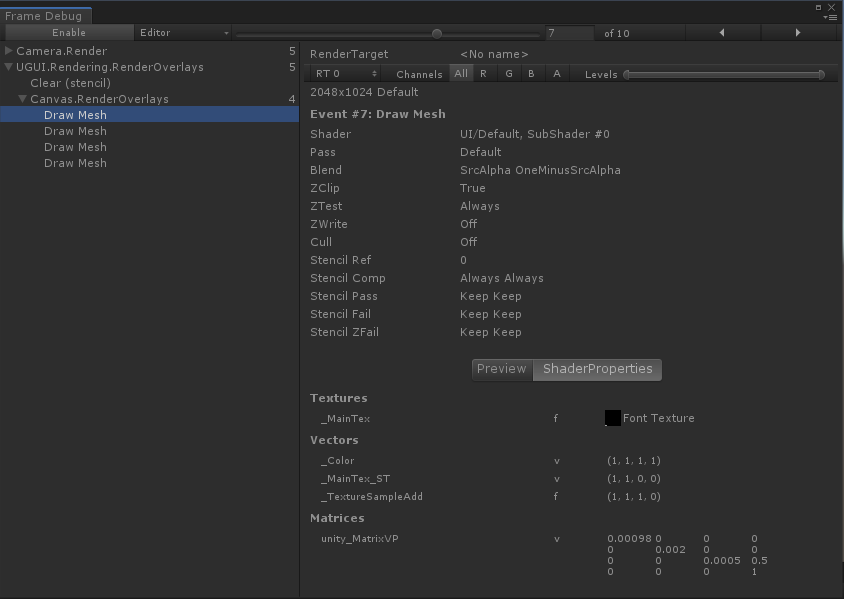Show only the G channel
The width and height of the screenshot is (844, 599).
click(508, 74)
